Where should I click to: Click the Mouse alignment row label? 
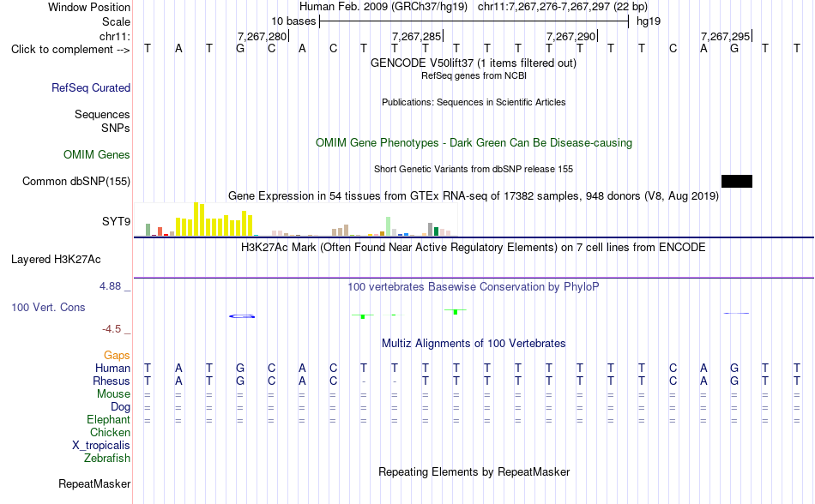pyautogui.click(x=114, y=394)
